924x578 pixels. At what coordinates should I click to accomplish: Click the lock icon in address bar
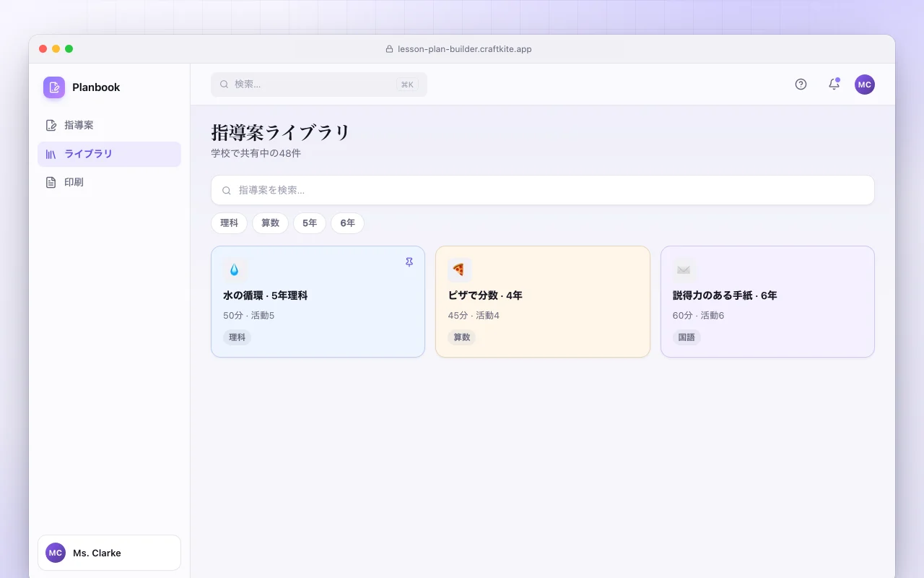[391, 49]
